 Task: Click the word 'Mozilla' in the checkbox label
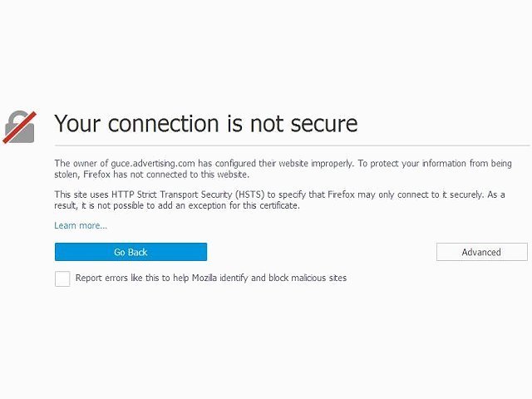point(204,278)
